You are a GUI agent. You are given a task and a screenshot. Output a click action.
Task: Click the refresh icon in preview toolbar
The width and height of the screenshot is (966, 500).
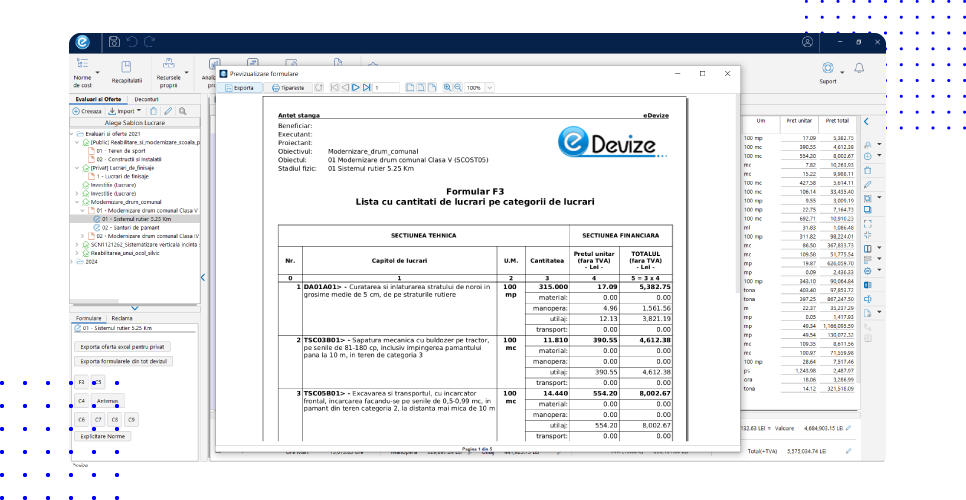pyautogui.click(x=319, y=88)
